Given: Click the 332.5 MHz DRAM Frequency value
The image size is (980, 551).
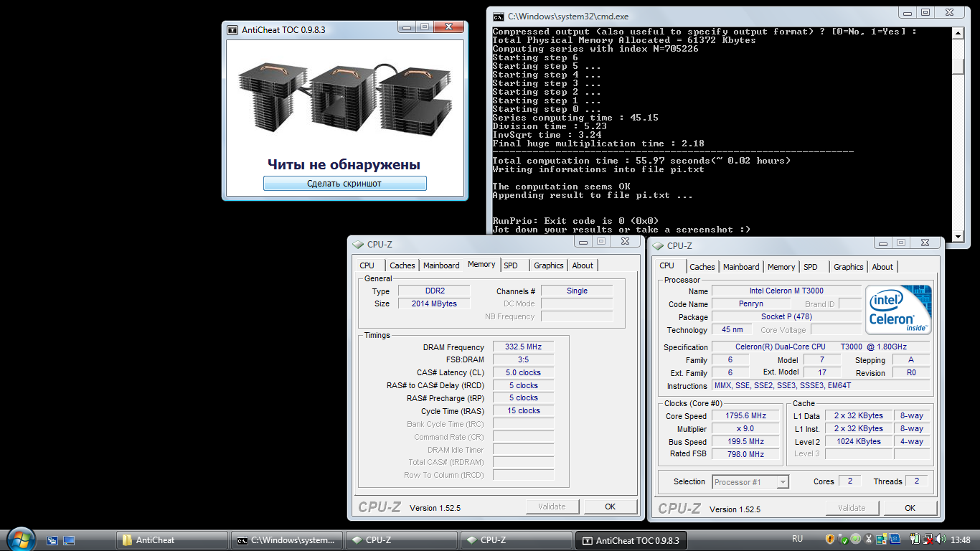Looking at the screenshot, I should (523, 347).
